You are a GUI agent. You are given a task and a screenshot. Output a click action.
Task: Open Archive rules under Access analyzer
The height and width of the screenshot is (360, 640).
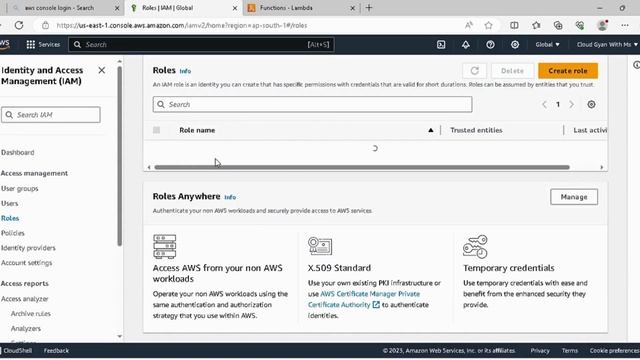31,314
